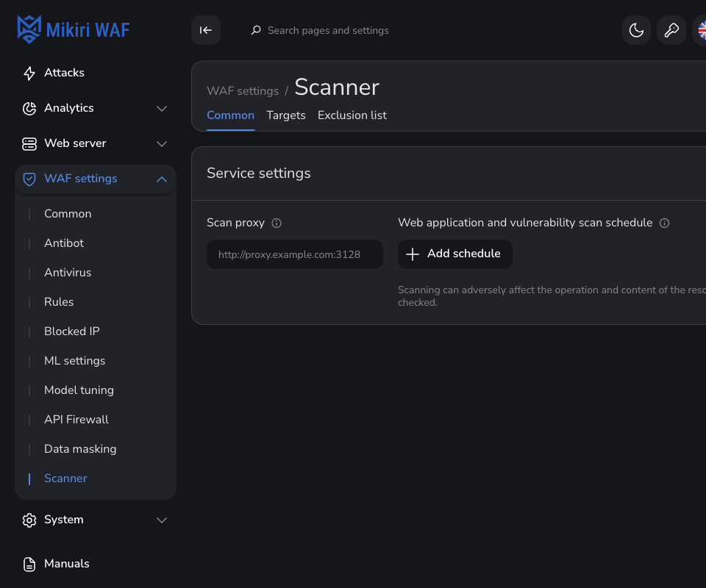Switch to the Targets tab
This screenshot has width=706, height=588.
(286, 115)
